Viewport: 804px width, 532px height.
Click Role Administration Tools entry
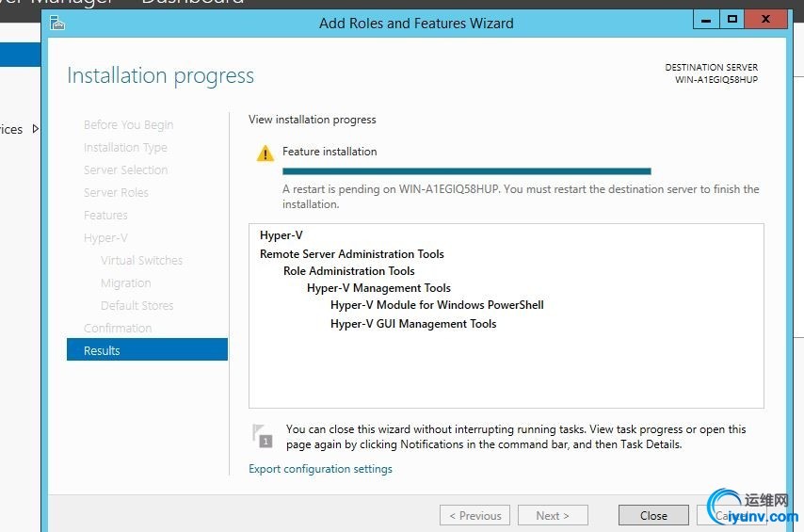(348, 271)
